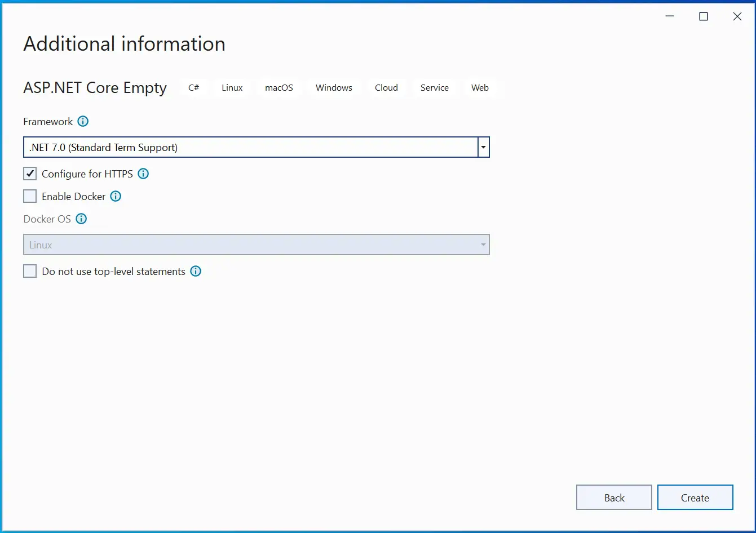The height and width of the screenshot is (533, 756).
Task: Maximize the dialog window
Action: pyautogui.click(x=703, y=16)
